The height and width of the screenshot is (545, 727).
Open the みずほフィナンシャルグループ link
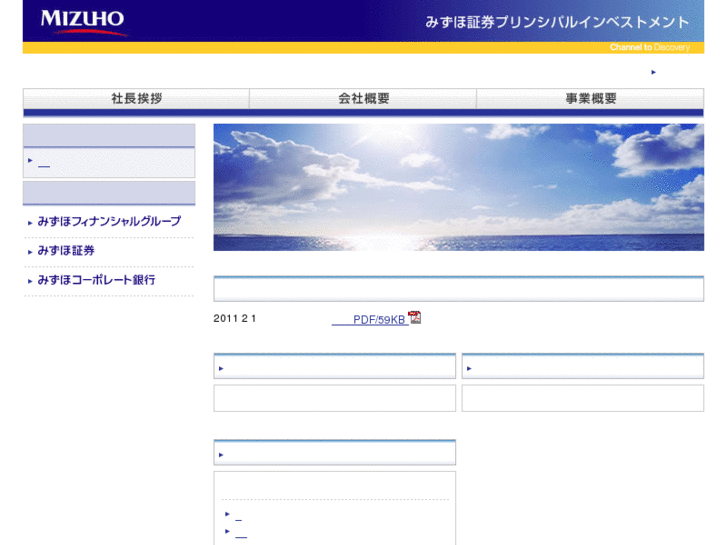pos(109,221)
